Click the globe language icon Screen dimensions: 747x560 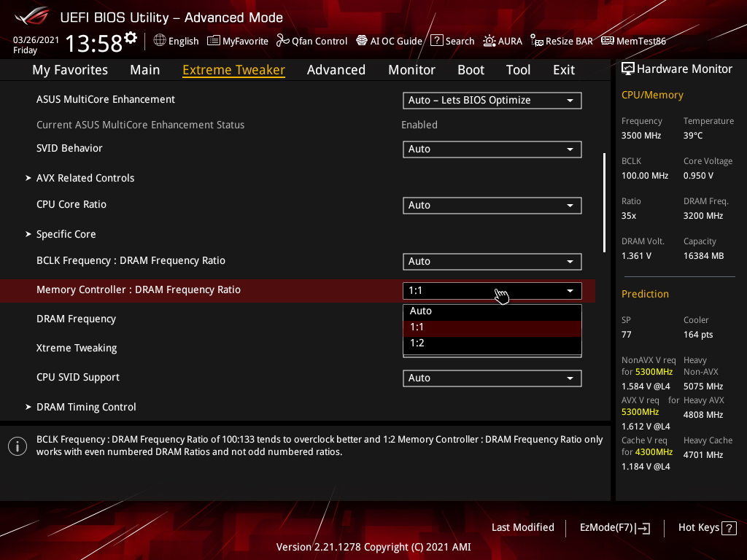click(x=160, y=41)
